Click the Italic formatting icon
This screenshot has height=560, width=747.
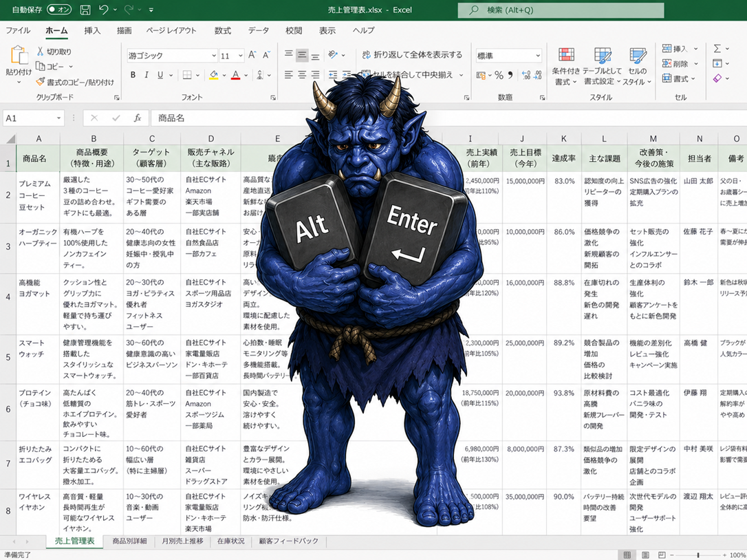(x=147, y=75)
